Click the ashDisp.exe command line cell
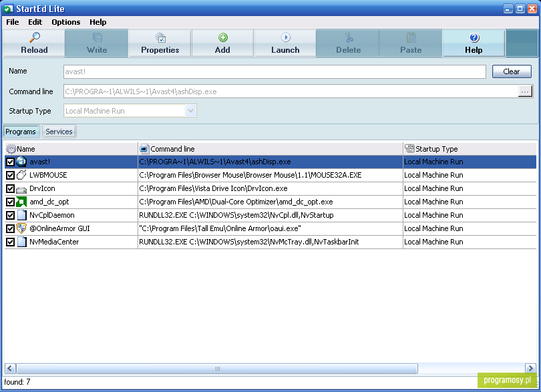 tap(270, 162)
